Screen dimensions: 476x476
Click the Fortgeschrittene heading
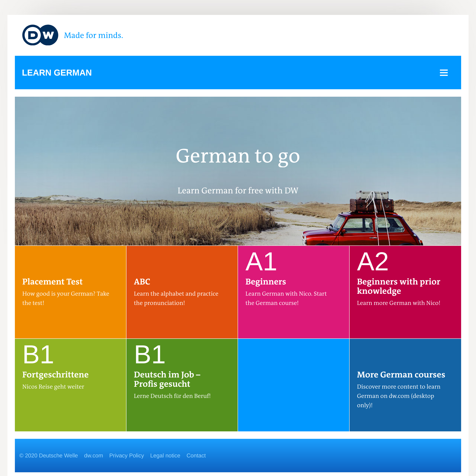tap(55, 374)
